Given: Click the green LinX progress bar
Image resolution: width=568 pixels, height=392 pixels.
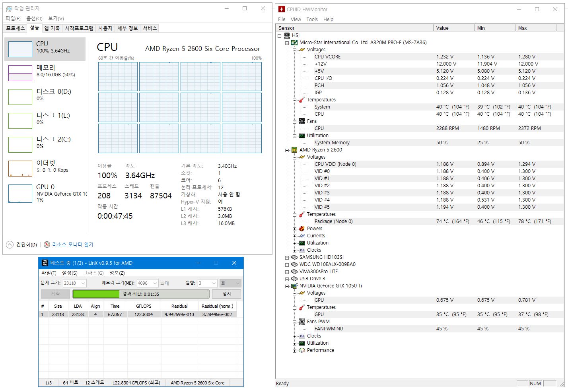Looking at the screenshot, I should pos(96,294).
